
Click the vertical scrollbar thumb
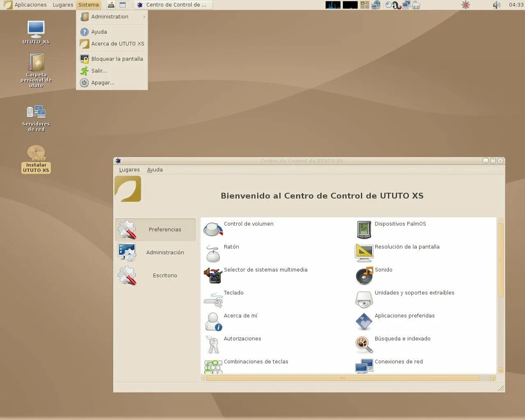pos(500,260)
